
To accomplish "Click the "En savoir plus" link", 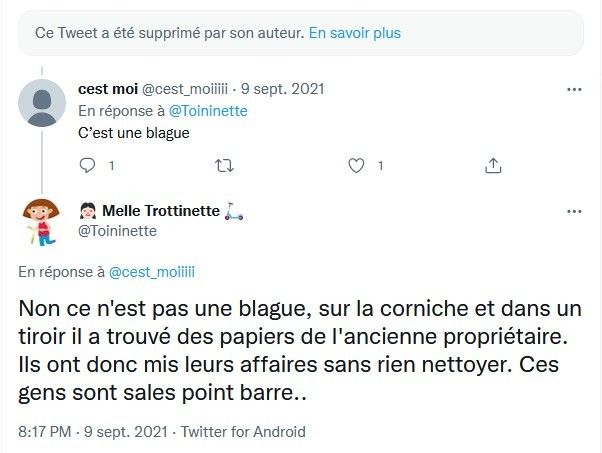I will [x=354, y=33].
